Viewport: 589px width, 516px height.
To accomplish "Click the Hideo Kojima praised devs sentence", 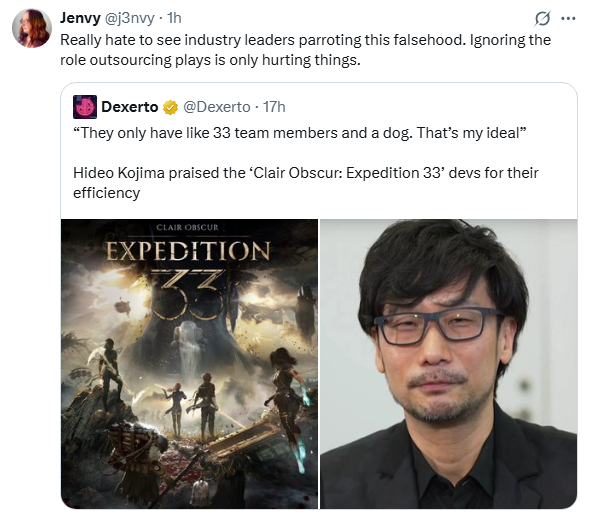I will [x=306, y=173].
